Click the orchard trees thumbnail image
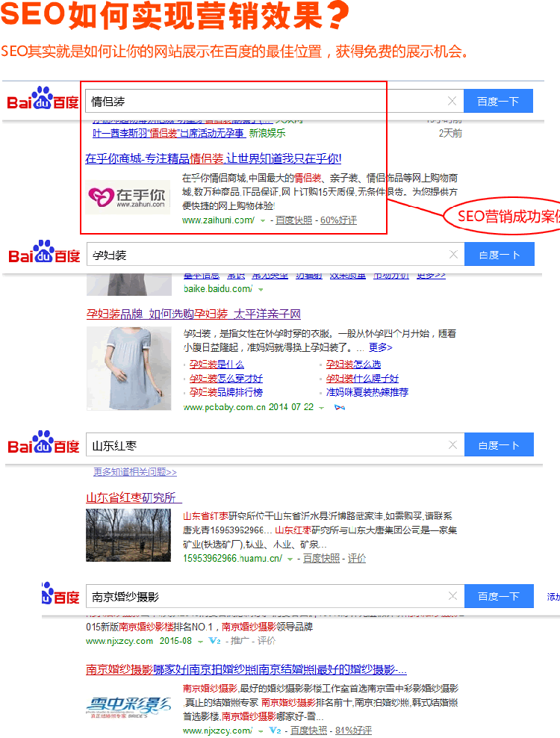The width and height of the screenshot is (560, 738). click(x=128, y=536)
